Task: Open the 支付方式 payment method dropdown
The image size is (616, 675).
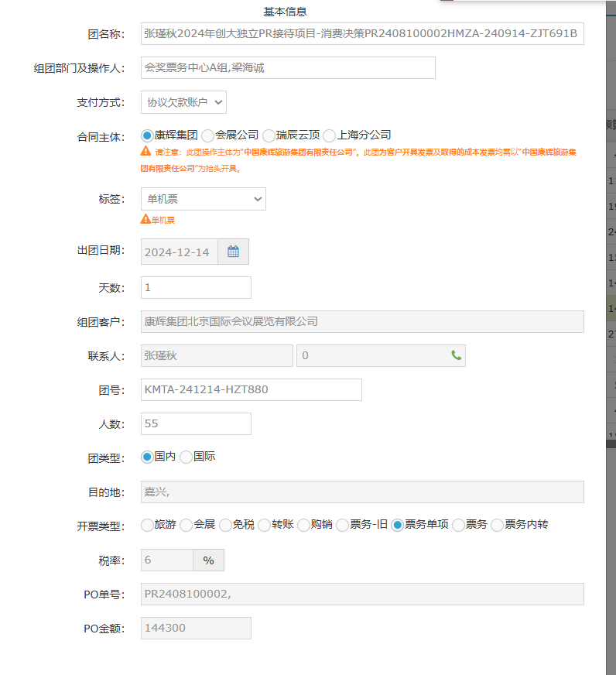Action: pyautogui.click(x=183, y=101)
